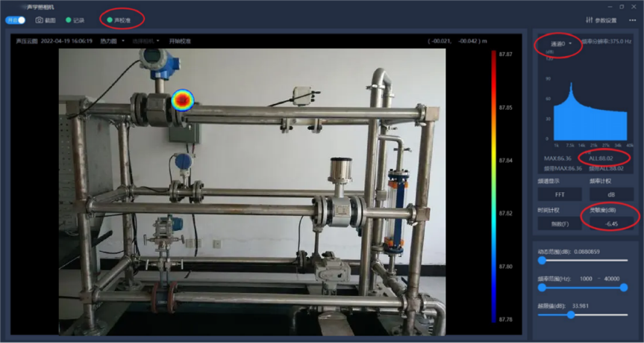The width and height of the screenshot is (644, 343).
Task: Click the green 记录 record indicator
Action: pyautogui.click(x=69, y=20)
